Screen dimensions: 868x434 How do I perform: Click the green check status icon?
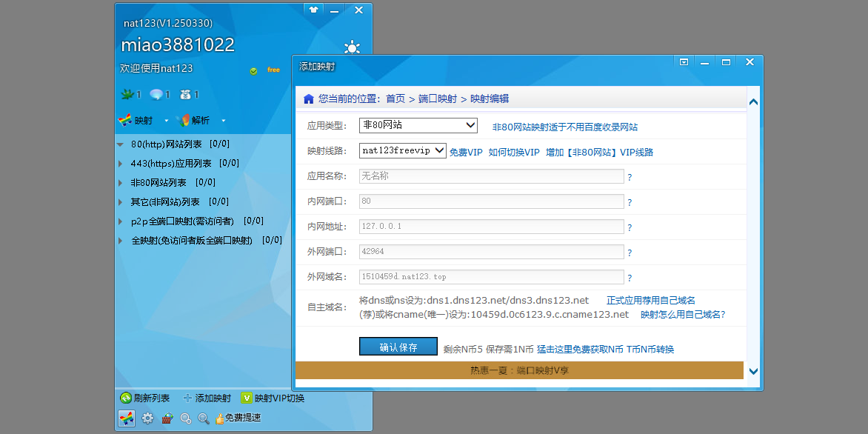coord(253,71)
